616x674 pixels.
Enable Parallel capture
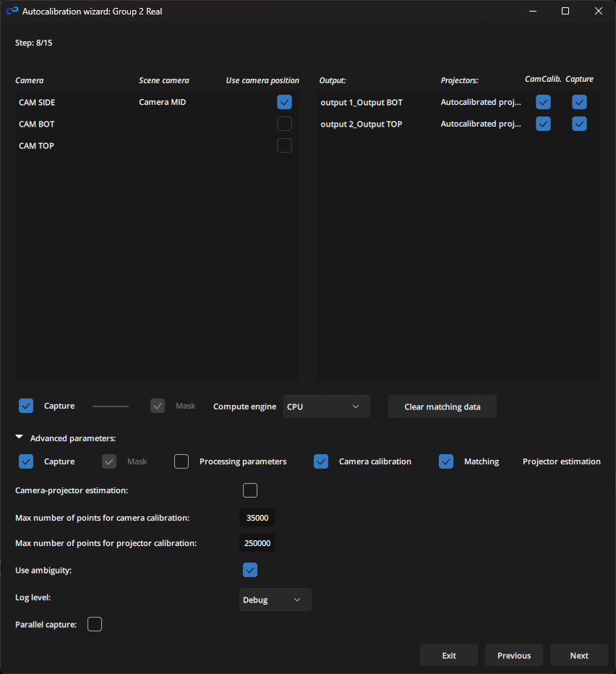click(x=94, y=623)
